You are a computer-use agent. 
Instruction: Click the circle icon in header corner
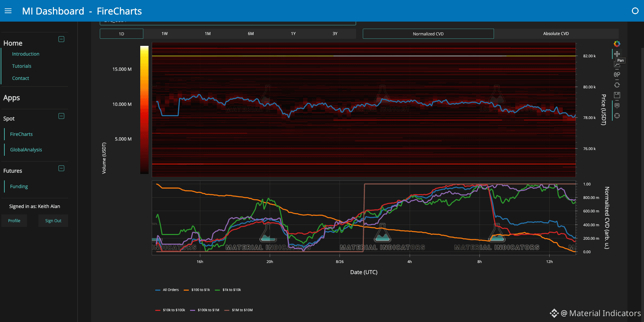(635, 11)
